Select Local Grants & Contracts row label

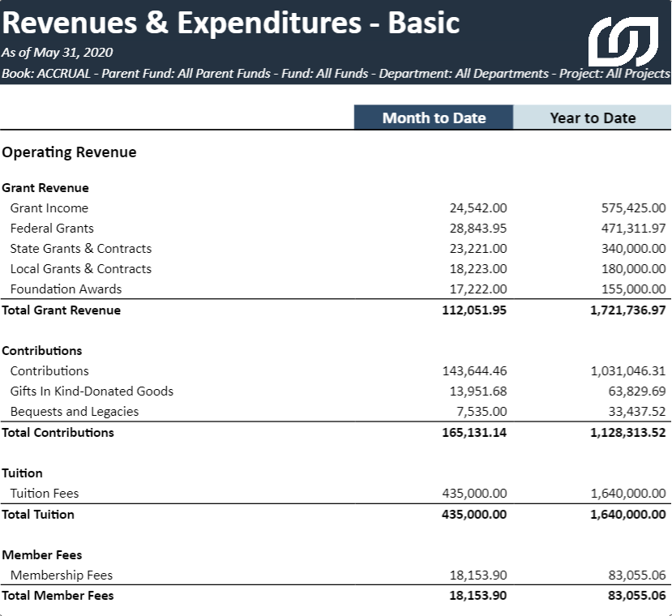pos(81,269)
